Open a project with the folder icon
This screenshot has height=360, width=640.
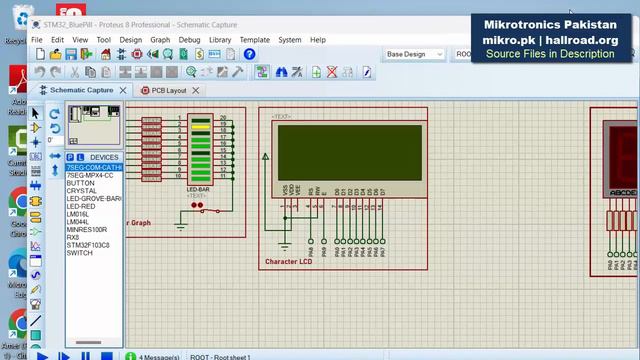(56, 54)
